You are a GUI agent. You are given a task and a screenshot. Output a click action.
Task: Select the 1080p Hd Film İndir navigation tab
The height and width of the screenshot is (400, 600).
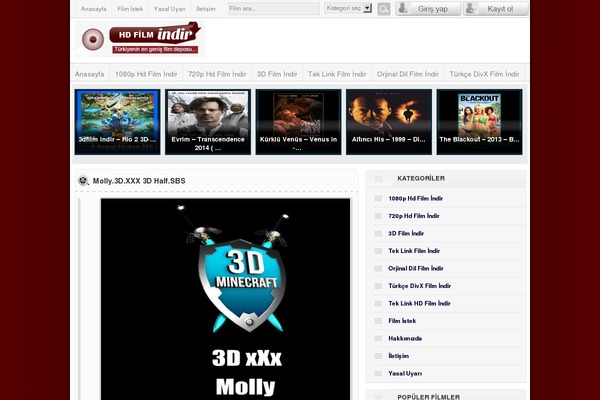coord(146,74)
